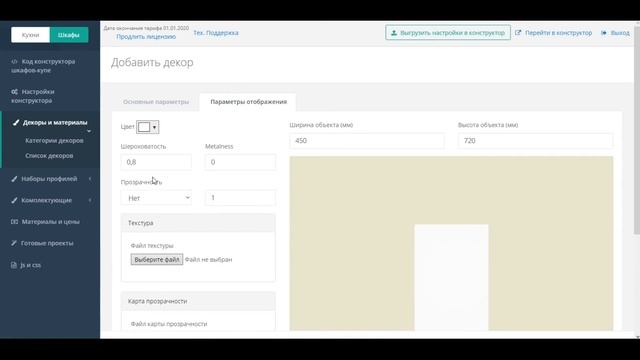Viewport: 640px width, 360px height.
Task: Click the brush icon beside Декоры и материалы
Action: pyautogui.click(x=16, y=122)
